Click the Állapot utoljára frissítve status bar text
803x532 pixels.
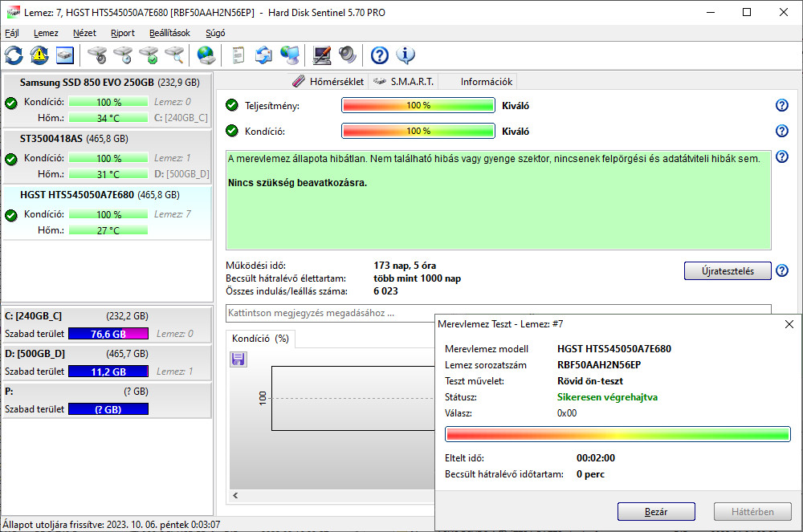tap(112, 525)
